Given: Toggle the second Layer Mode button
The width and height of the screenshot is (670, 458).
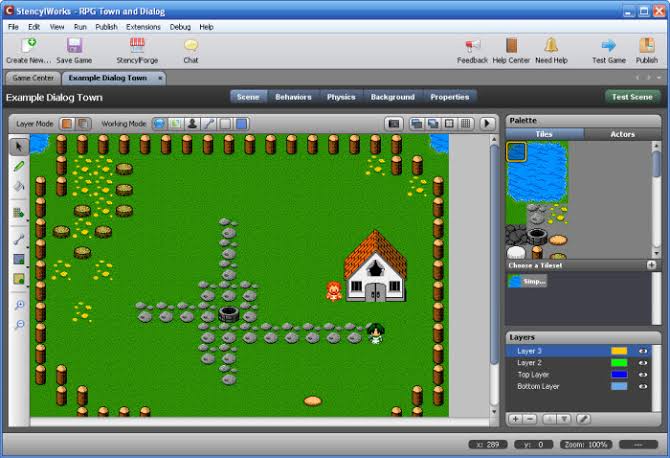Looking at the screenshot, I should point(83,124).
